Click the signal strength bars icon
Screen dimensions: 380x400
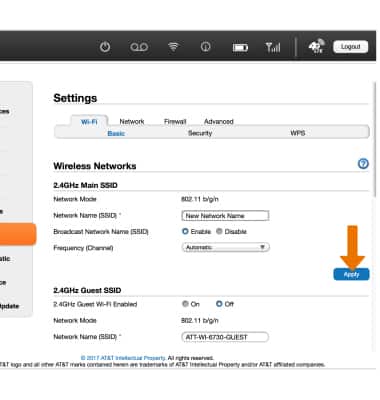coord(273,47)
